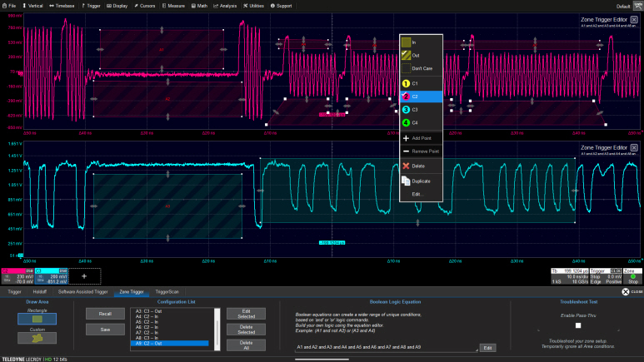Viewport: 644px width, 362px height.
Task: Click Edit beside the Boolean equation
Action: point(487,348)
